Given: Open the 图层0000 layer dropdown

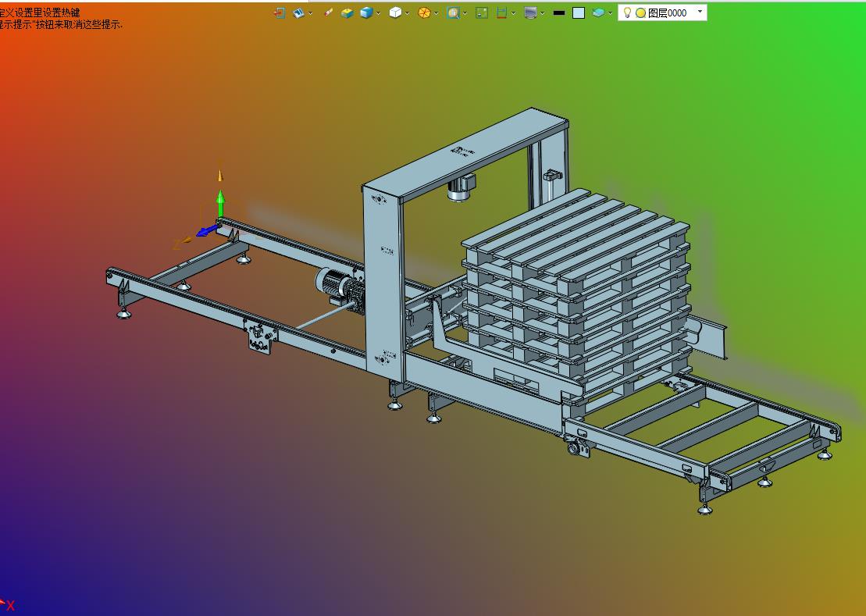Looking at the screenshot, I should (x=700, y=12).
